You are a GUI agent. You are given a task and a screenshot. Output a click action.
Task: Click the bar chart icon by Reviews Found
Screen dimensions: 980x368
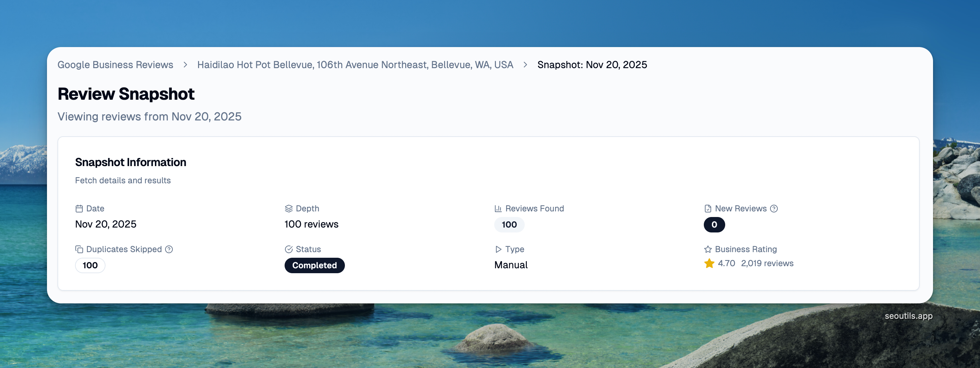click(498, 208)
